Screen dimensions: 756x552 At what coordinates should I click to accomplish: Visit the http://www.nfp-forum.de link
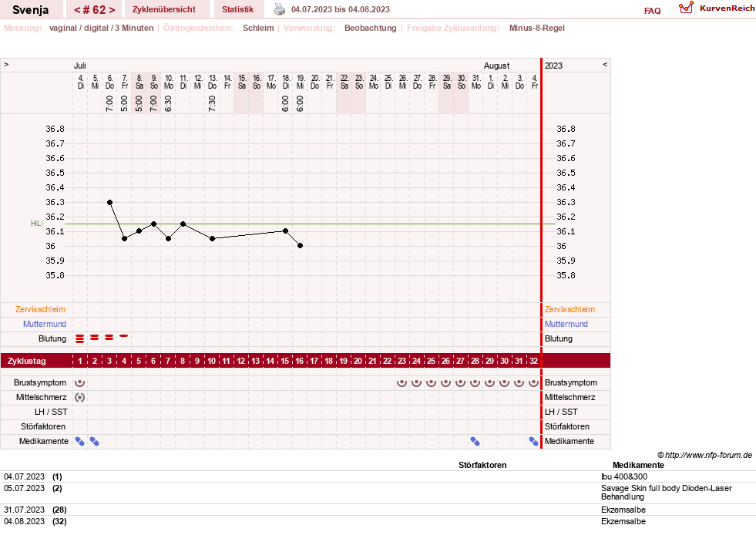pyautogui.click(x=708, y=455)
